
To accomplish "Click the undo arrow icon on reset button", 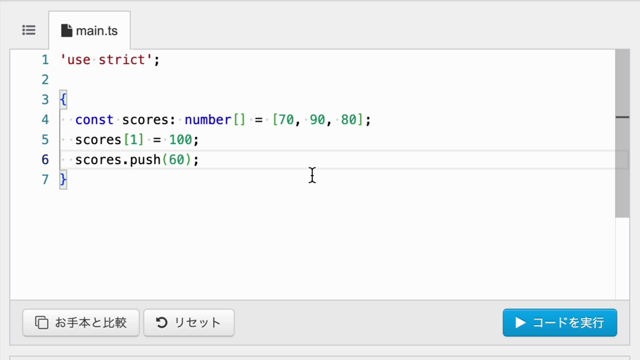I will (x=162, y=322).
